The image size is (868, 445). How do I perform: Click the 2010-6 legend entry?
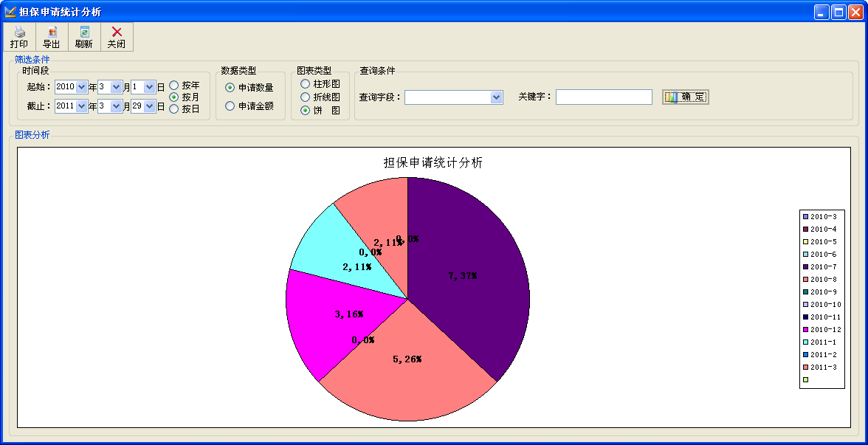pos(820,254)
